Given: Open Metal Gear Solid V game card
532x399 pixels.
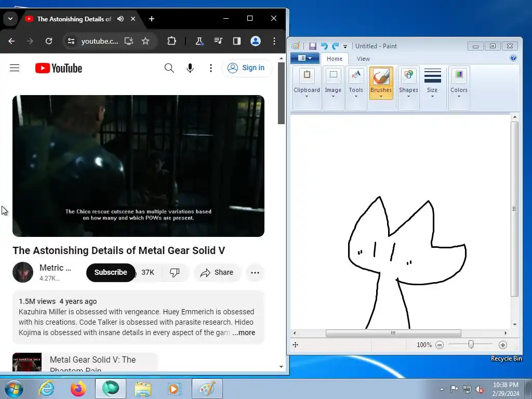Looking at the screenshot, I should 85,362.
